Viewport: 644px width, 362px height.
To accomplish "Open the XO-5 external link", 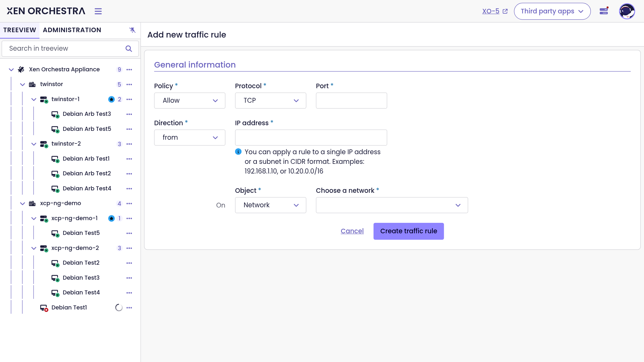I will [495, 11].
